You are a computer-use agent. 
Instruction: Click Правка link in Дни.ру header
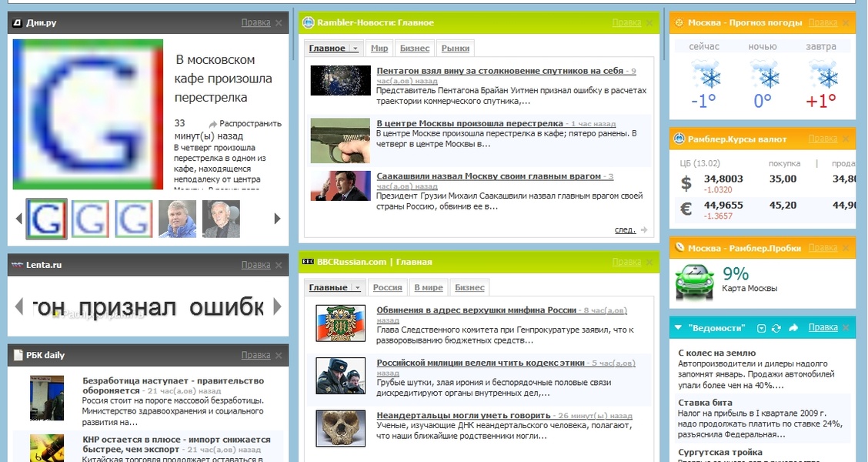[x=255, y=22]
